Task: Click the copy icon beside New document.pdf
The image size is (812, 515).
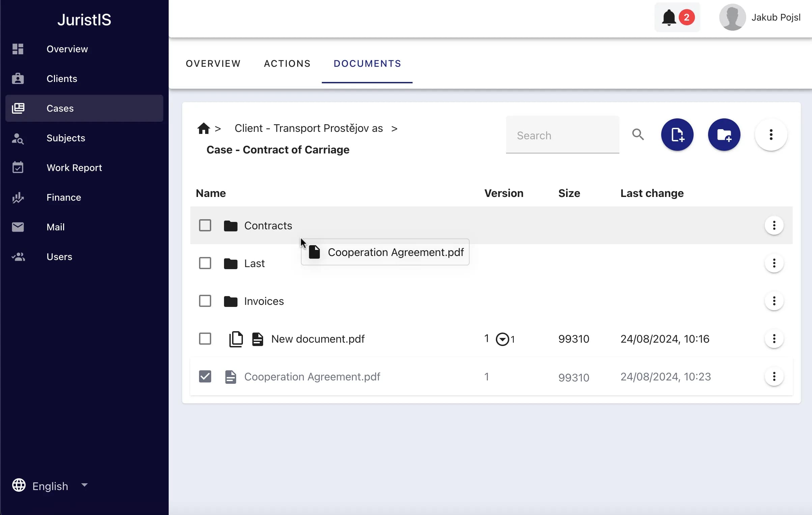Action: tap(236, 339)
